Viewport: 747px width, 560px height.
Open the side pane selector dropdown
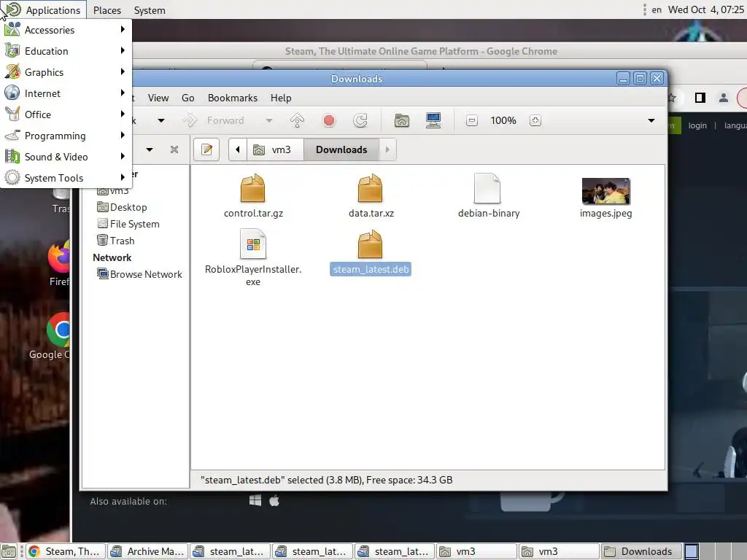pos(150,149)
